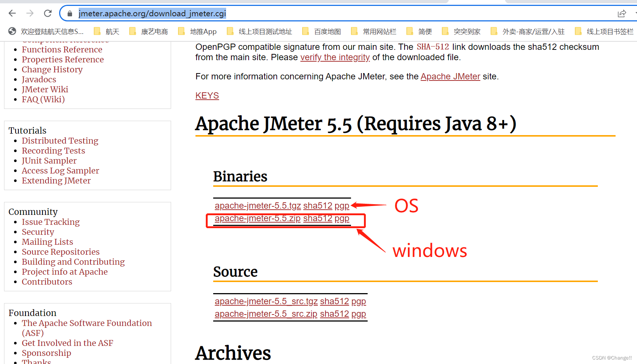Select the Apache JMeter 5.5 heading text
637x364 pixels.
[x=356, y=124]
